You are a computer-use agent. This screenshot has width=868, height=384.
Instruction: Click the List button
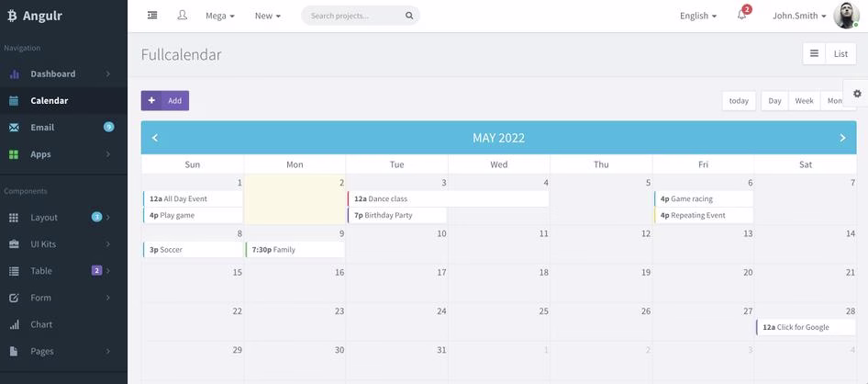coord(840,54)
